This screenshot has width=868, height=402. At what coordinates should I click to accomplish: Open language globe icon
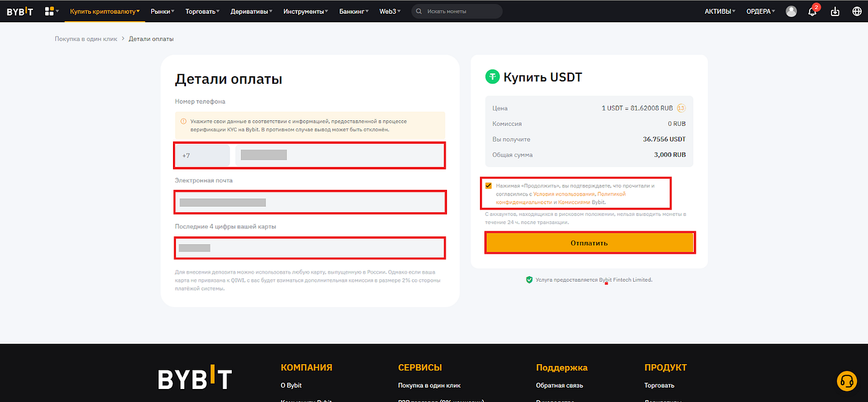[857, 11]
